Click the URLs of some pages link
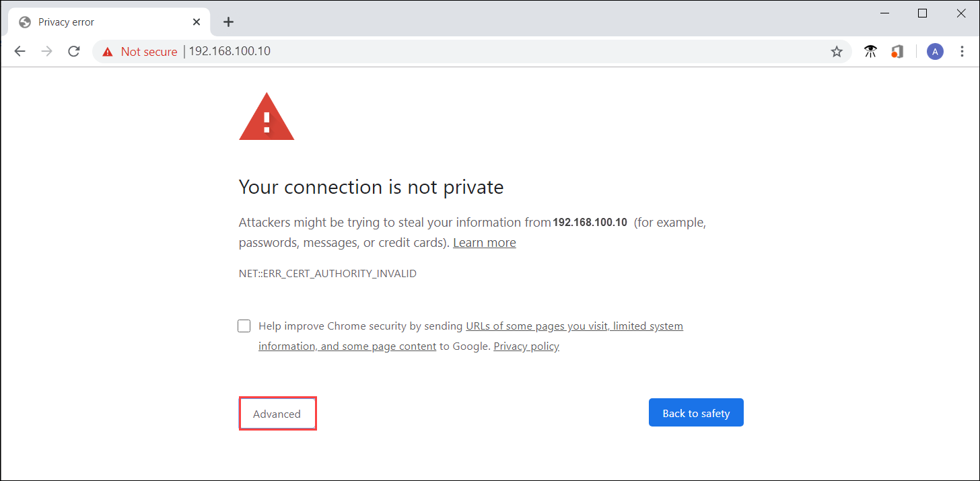Viewport: 980px width, 481px height. pyautogui.click(x=574, y=326)
